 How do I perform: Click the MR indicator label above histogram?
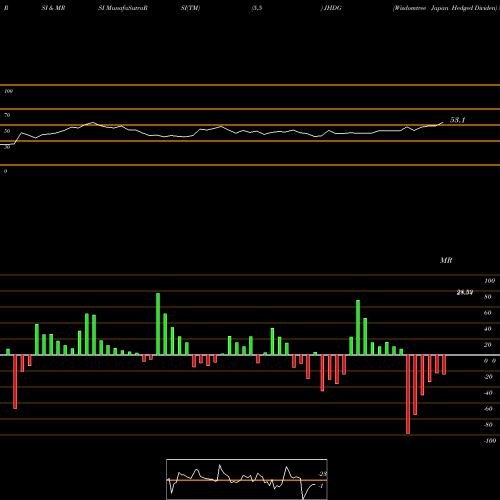pos(446,260)
